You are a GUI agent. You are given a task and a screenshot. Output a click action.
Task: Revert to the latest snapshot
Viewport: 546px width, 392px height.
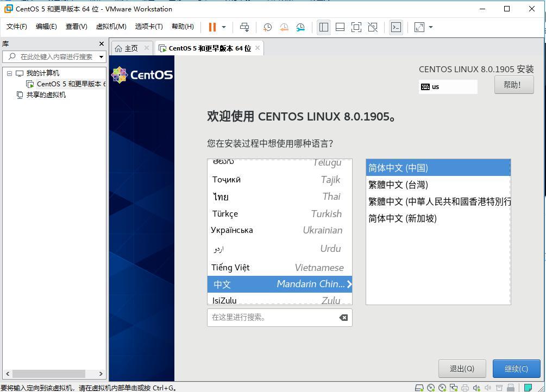click(x=284, y=27)
